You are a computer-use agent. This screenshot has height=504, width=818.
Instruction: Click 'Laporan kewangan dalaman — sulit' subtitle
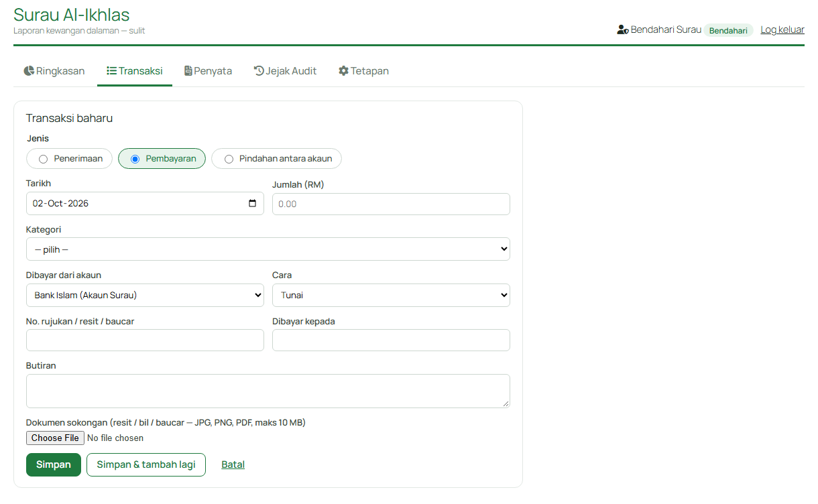point(79,31)
